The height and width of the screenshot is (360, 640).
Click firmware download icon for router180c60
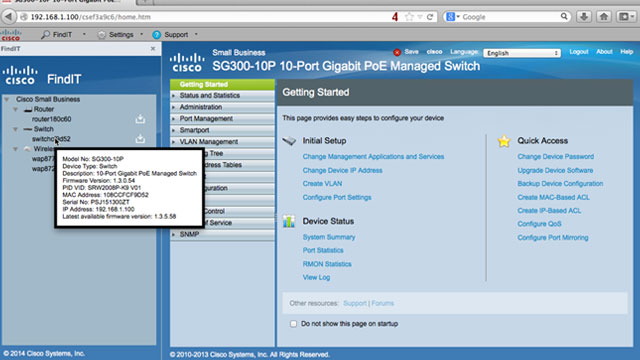pos(140,119)
